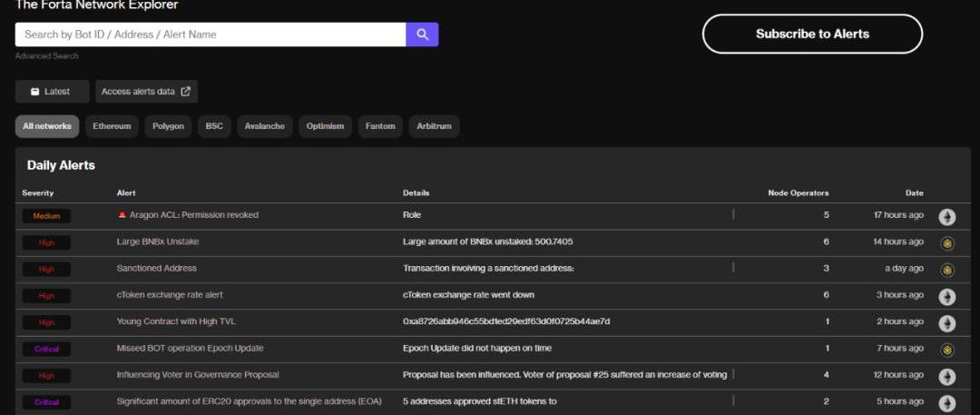The width and height of the screenshot is (980, 415).
Task: Click '12 hours ago' date cell
Action: click(898, 374)
